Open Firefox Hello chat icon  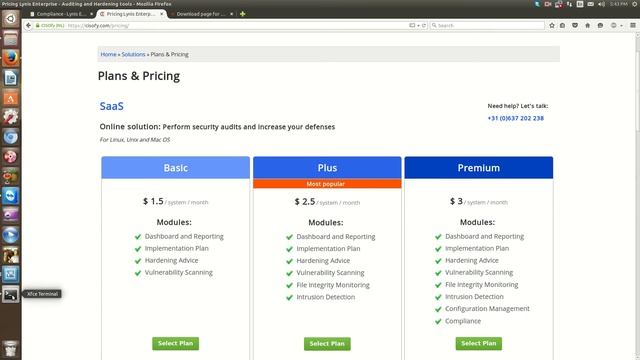click(x=600, y=25)
